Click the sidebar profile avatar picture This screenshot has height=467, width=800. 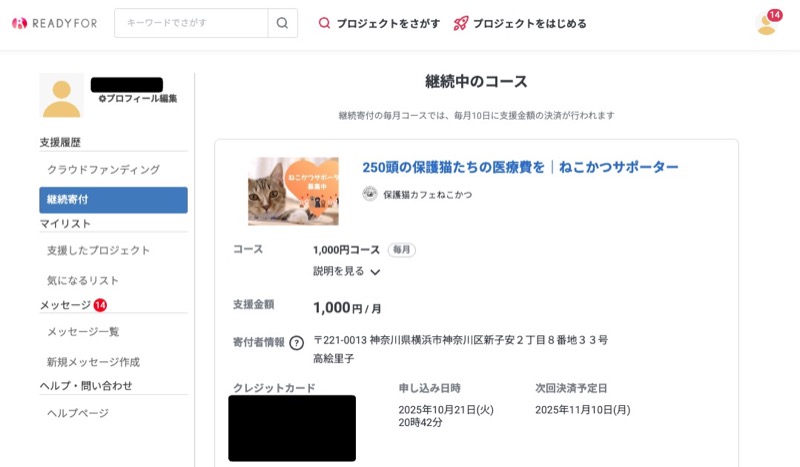click(x=61, y=96)
